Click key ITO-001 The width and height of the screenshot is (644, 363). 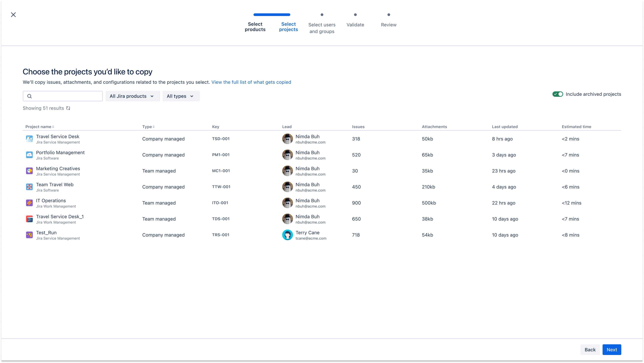(x=220, y=203)
